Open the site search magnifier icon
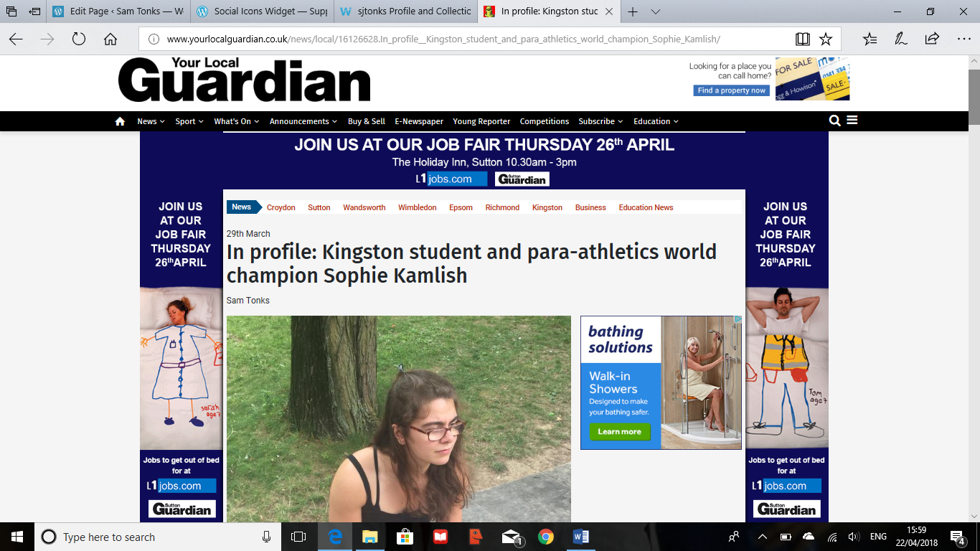This screenshot has width=980, height=551. click(x=834, y=121)
